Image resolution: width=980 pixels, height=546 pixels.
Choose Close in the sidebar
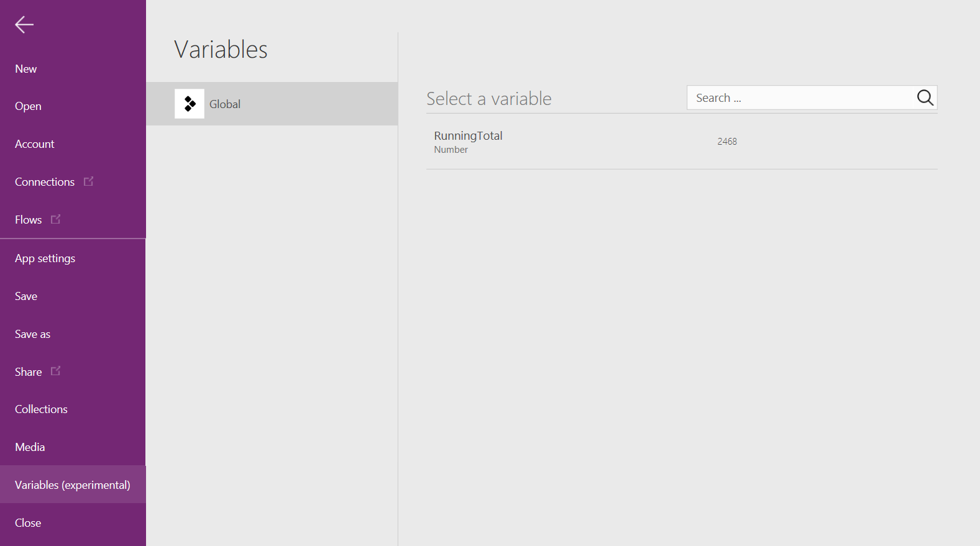(x=28, y=523)
